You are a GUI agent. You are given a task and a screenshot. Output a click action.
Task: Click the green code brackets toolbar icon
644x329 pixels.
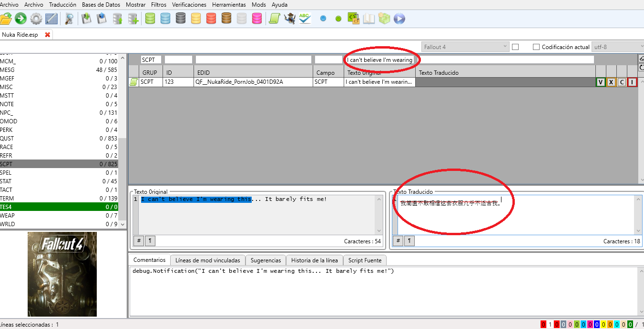tap(353, 19)
